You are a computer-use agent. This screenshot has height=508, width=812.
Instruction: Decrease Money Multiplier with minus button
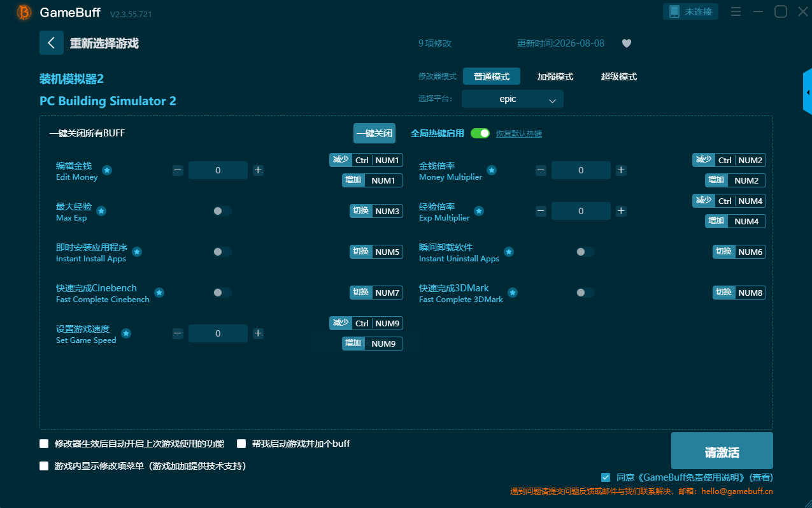(541, 170)
